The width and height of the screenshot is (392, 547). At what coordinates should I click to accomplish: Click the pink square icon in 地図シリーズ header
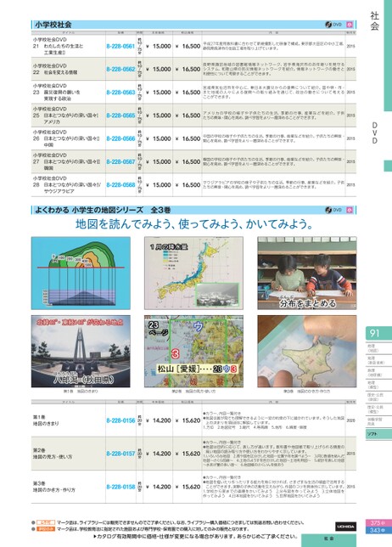[x=350, y=210]
